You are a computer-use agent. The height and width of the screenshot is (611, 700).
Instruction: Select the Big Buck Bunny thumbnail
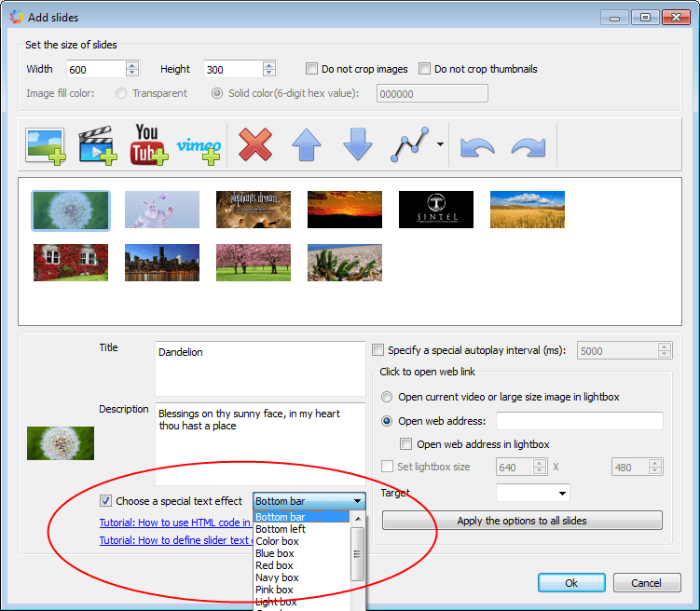[162, 210]
